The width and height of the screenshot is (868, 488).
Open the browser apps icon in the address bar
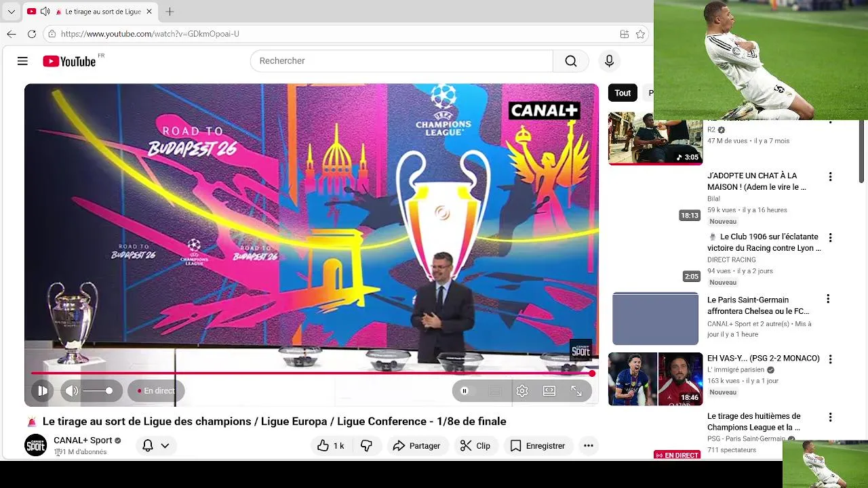point(625,34)
